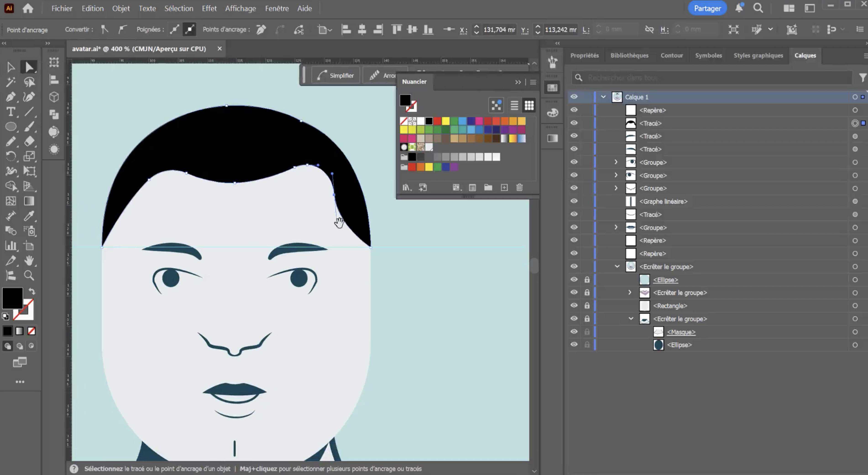Toggle visibility of Calque 1
The width and height of the screenshot is (868, 475).
click(x=574, y=97)
